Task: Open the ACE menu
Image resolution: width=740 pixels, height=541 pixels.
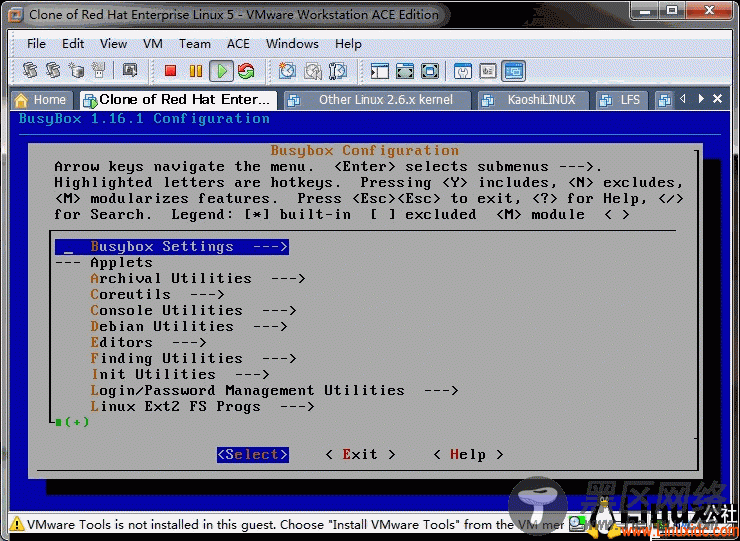Action: pyautogui.click(x=238, y=44)
